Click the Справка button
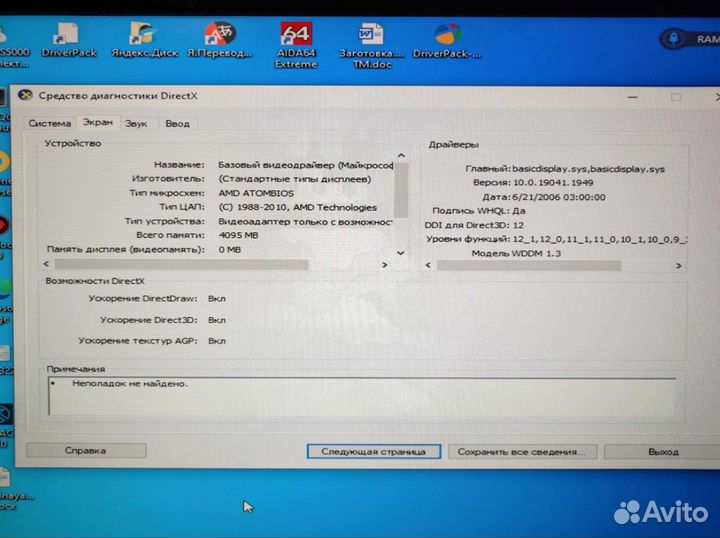The image size is (720, 538). pos(86,451)
